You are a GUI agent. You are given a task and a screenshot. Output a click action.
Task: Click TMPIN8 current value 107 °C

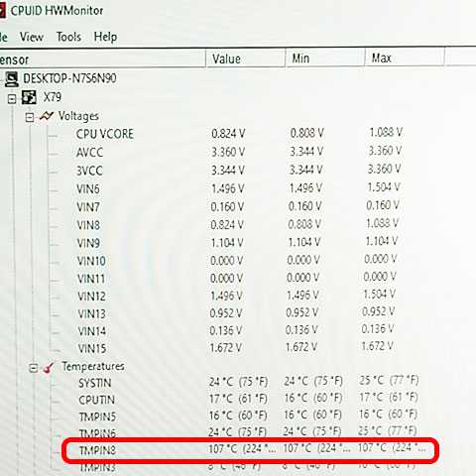pos(242,449)
